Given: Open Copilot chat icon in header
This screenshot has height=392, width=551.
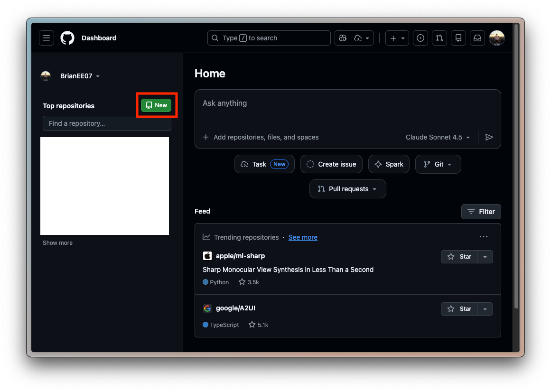Looking at the screenshot, I should pyautogui.click(x=342, y=38).
